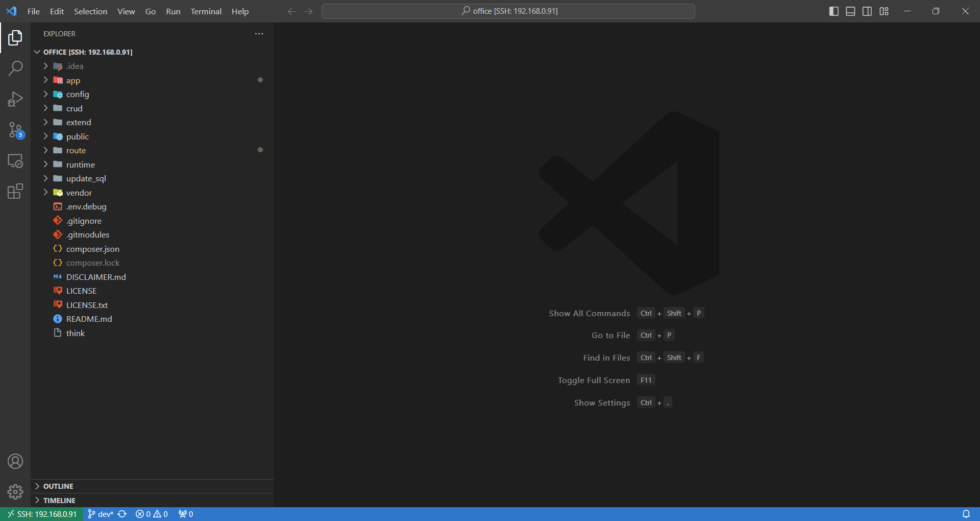Open the .gitmodules file
This screenshot has width=980, height=521.
click(x=152, y=235)
